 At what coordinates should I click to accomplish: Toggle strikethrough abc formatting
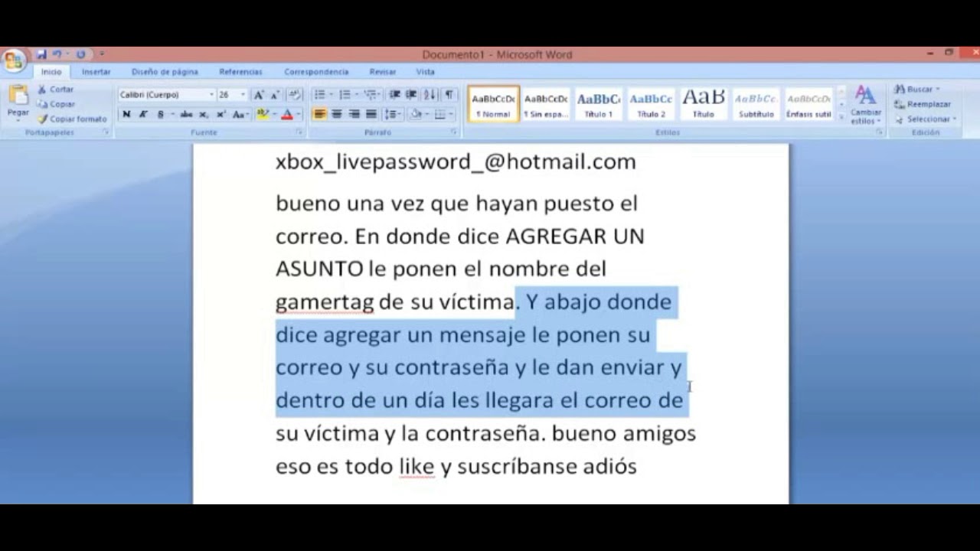pyautogui.click(x=186, y=114)
